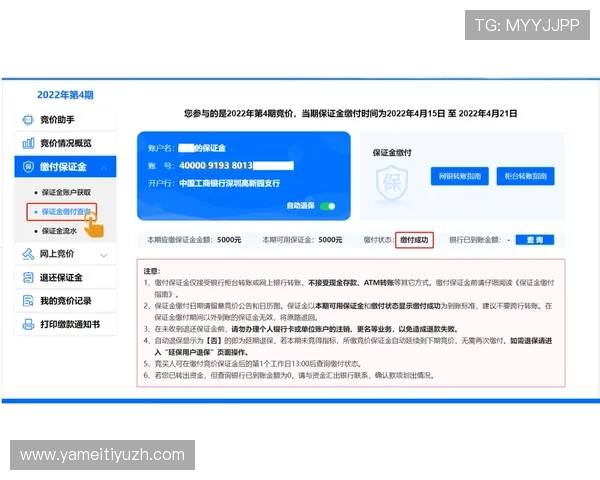Image resolution: width=600 pixels, height=480 pixels.
Task: Click the bank name 中国工商银行深圳高新园支行
Action: point(230,183)
